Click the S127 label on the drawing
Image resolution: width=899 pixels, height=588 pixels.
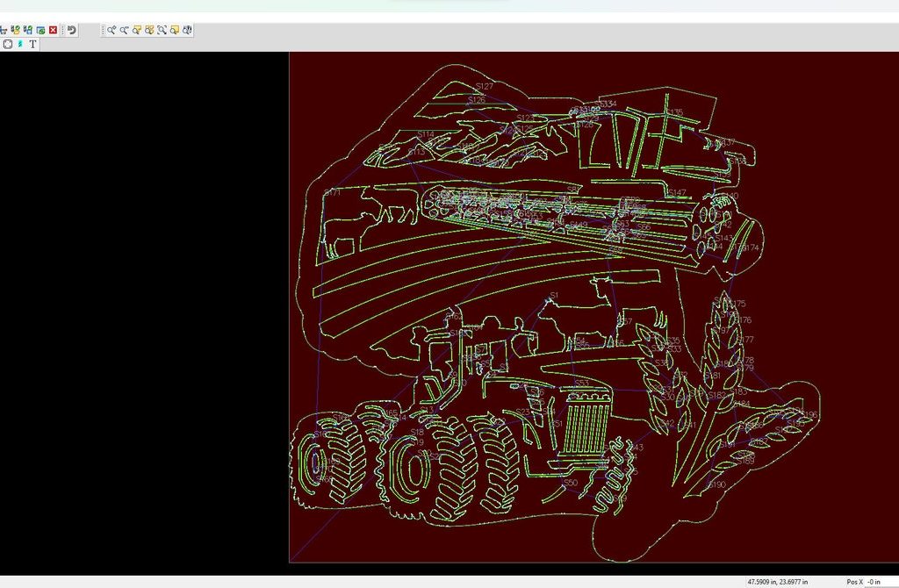pos(485,87)
